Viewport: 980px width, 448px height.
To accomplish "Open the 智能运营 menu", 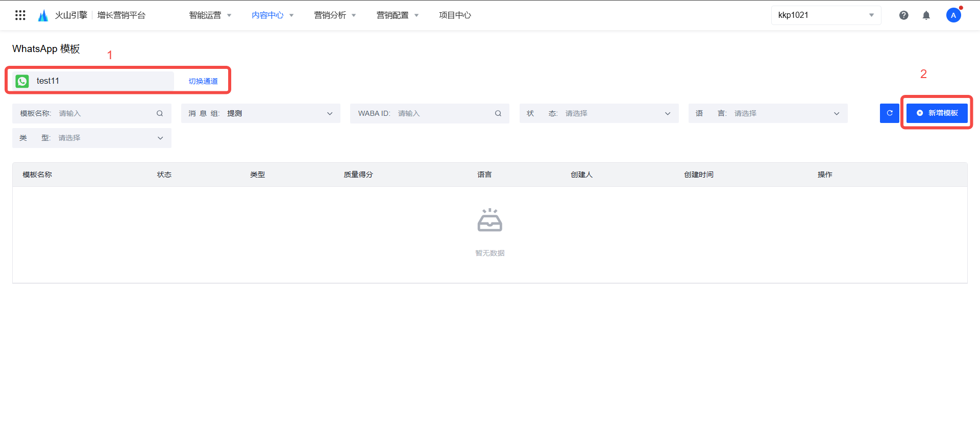I will [x=210, y=15].
